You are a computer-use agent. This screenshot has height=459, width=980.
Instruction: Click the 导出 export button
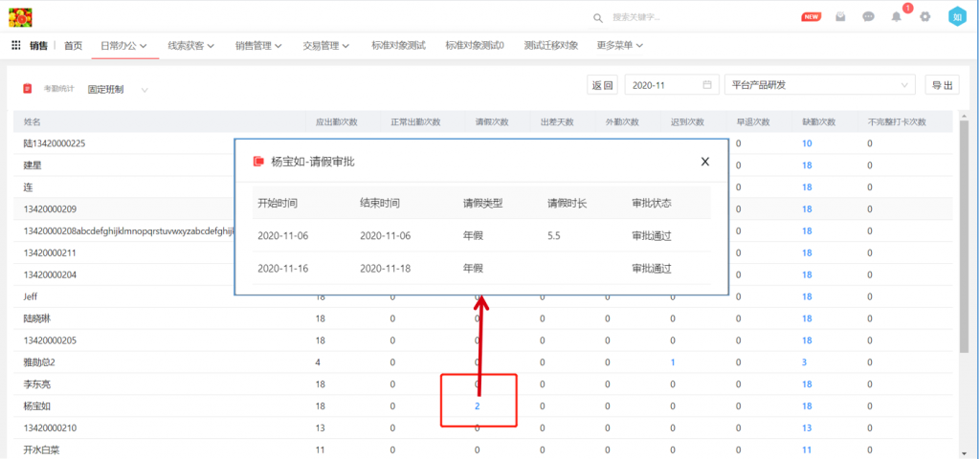[x=941, y=85]
